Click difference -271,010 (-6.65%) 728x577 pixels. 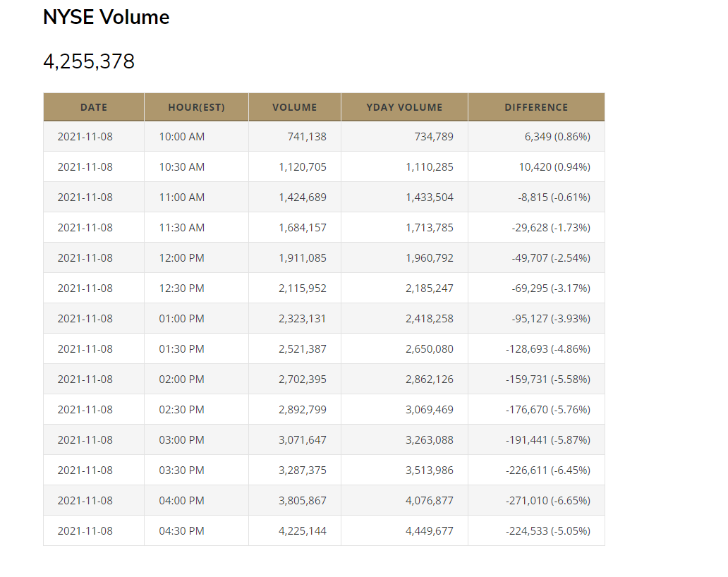(x=548, y=501)
